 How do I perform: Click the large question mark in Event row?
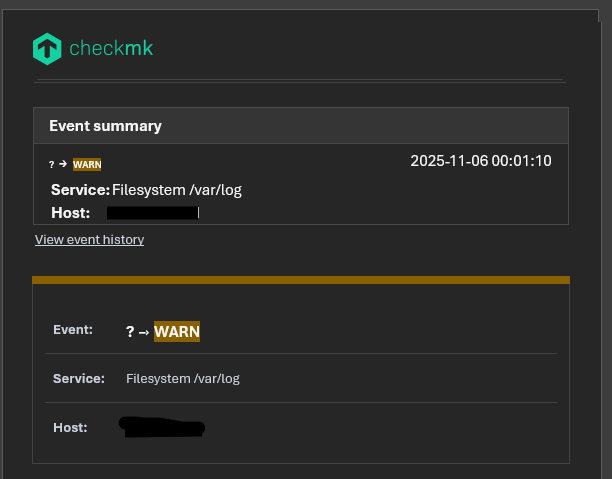(x=130, y=332)
